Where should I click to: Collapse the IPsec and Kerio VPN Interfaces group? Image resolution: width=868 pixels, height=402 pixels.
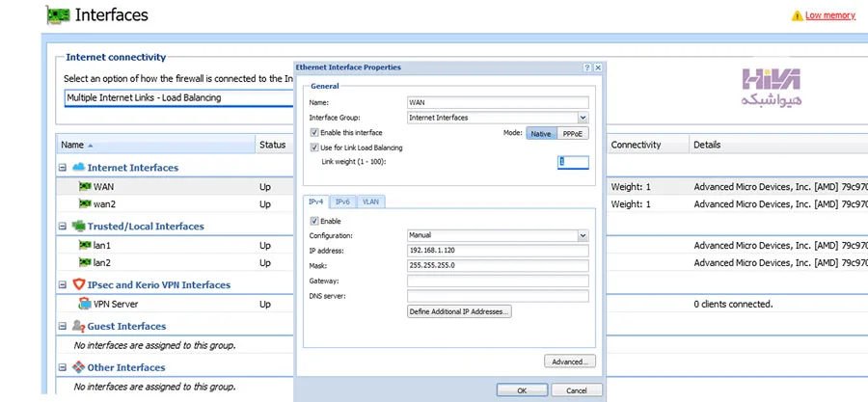(63, 284)
